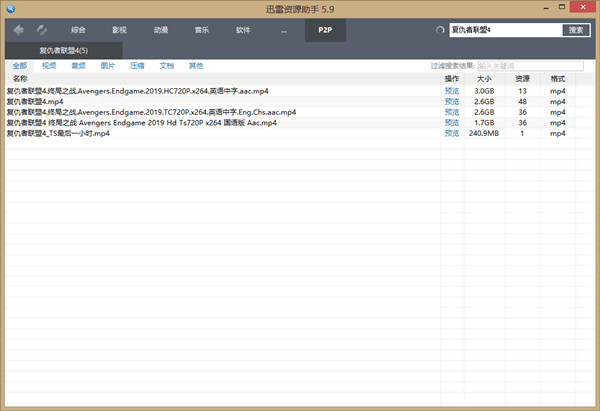Viewport: 600px width, 411px height.
Task: Filter results by 图片
Action: coord(108,66)
